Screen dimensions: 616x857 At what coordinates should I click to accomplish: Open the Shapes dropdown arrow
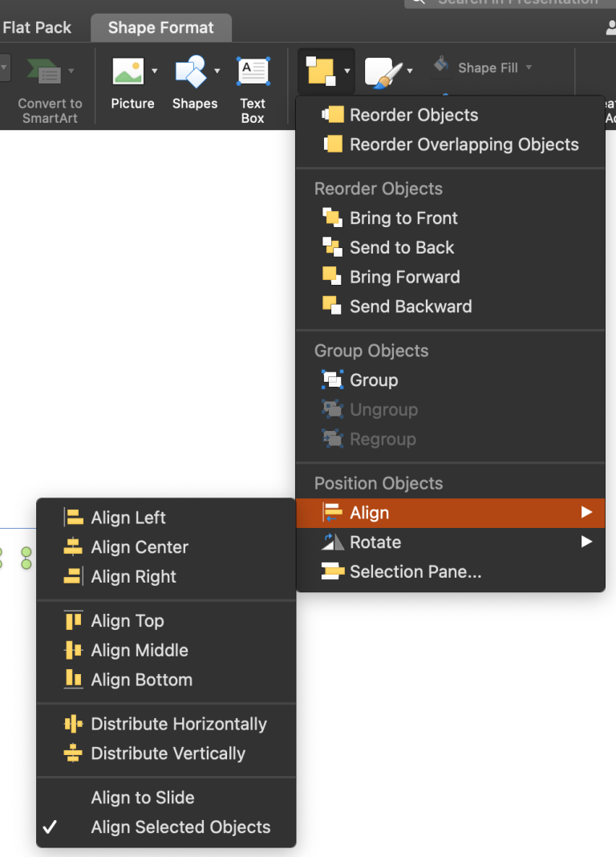tap(217, 71)
